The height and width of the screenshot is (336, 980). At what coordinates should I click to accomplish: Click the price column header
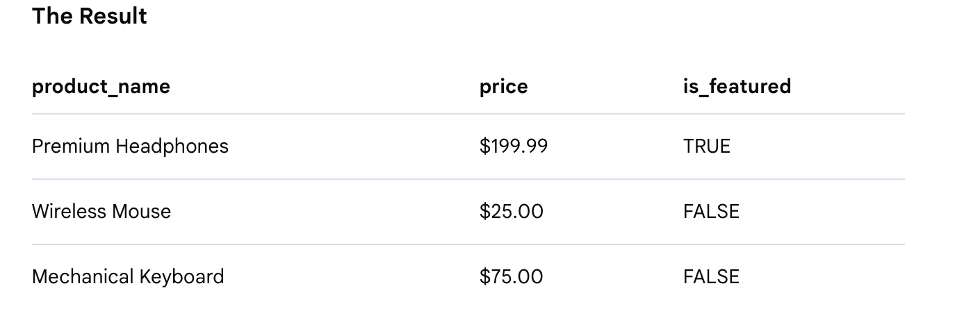(x=504, y=87)
